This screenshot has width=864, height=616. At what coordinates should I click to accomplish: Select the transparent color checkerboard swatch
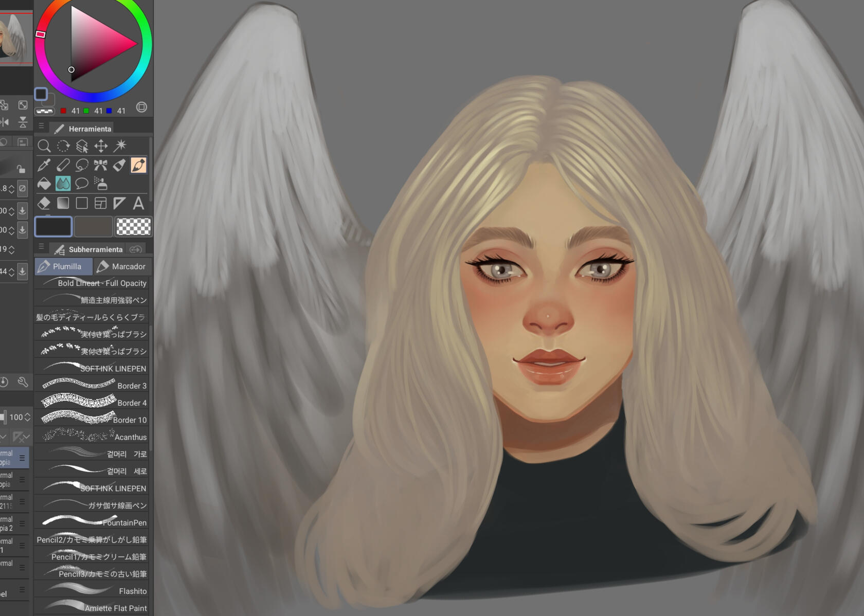[x=133, y=226]
